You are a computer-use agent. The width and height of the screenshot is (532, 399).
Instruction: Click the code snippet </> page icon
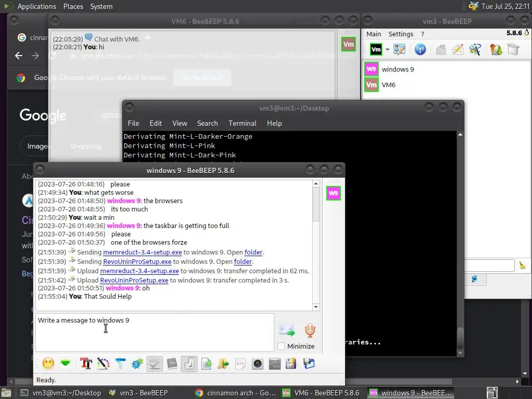(x=241, y=364)
